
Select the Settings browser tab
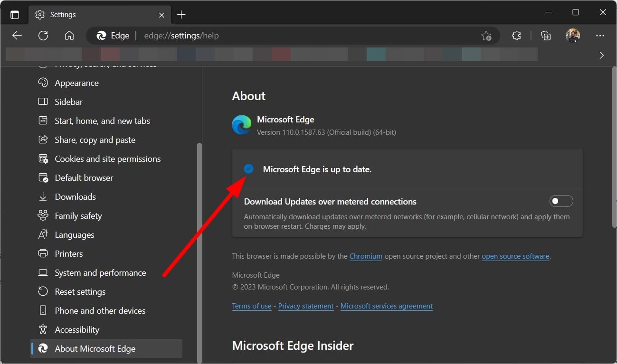coord(99,15)
